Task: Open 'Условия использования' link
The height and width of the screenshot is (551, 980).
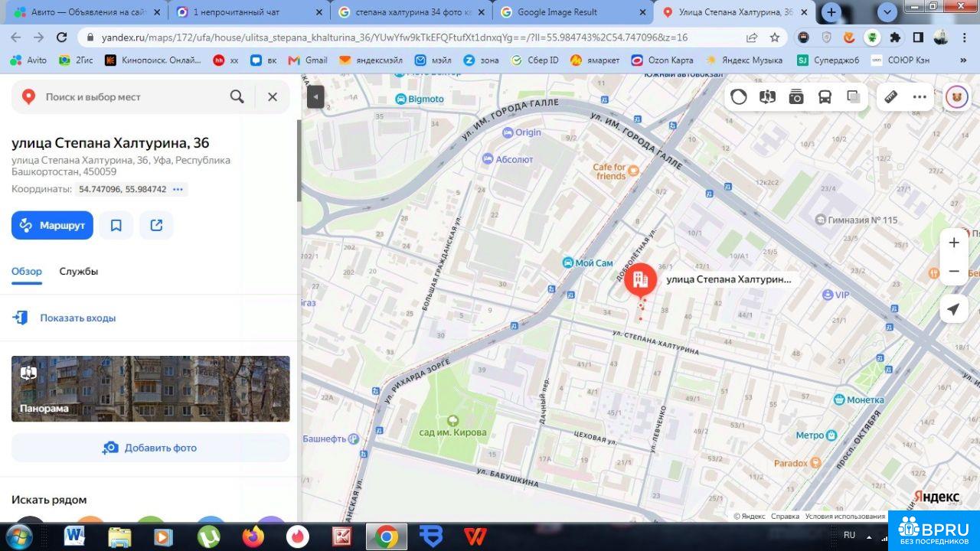Action: 844,517
